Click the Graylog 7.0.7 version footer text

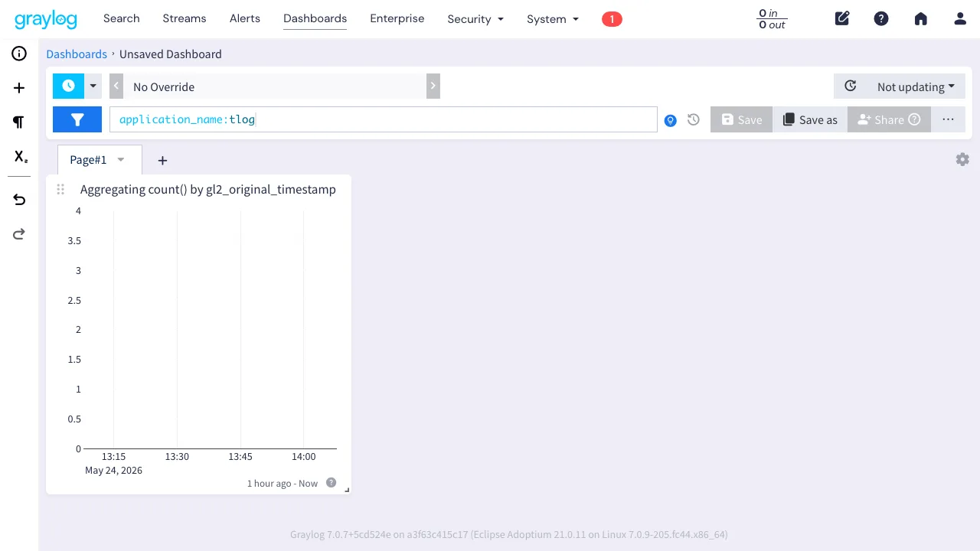(x=509, y=534)
